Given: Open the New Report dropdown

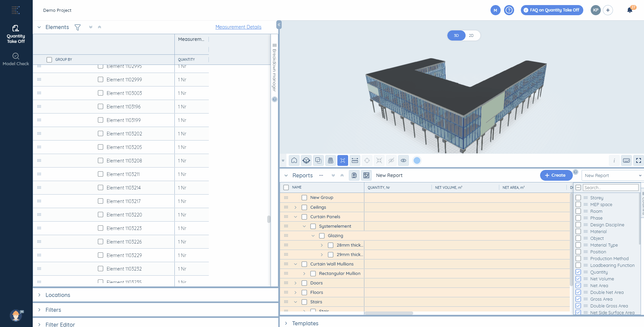Looking at the screenshot, I should click(x=613, y=175).
